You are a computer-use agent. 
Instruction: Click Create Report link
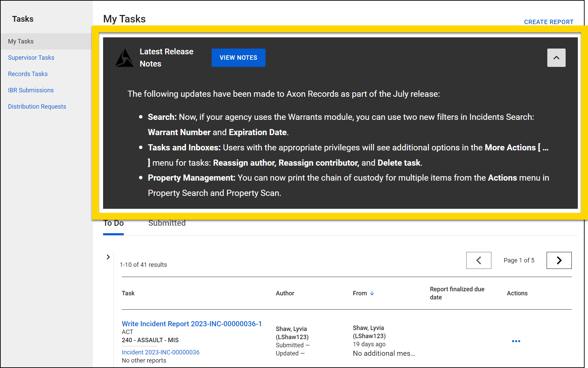548,22
